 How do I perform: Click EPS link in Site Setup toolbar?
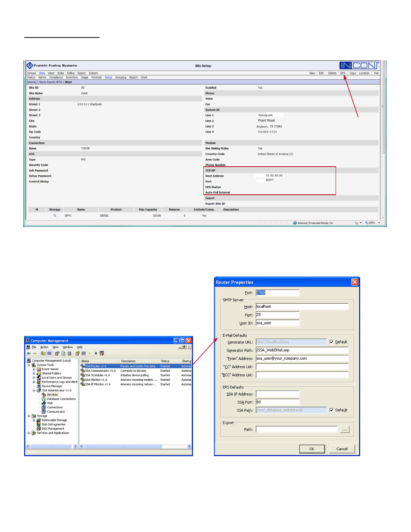(342, 73)
